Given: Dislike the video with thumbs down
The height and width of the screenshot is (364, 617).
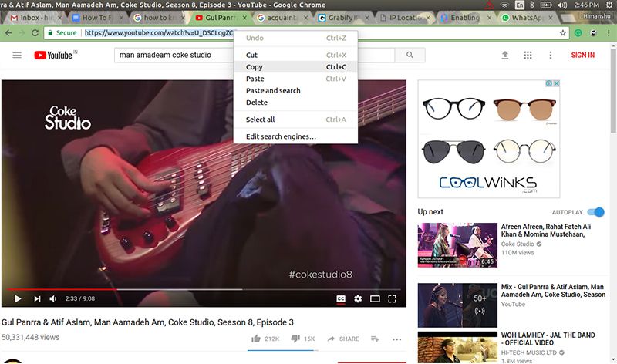Looking at the screenshot, I should coord(295,339).
